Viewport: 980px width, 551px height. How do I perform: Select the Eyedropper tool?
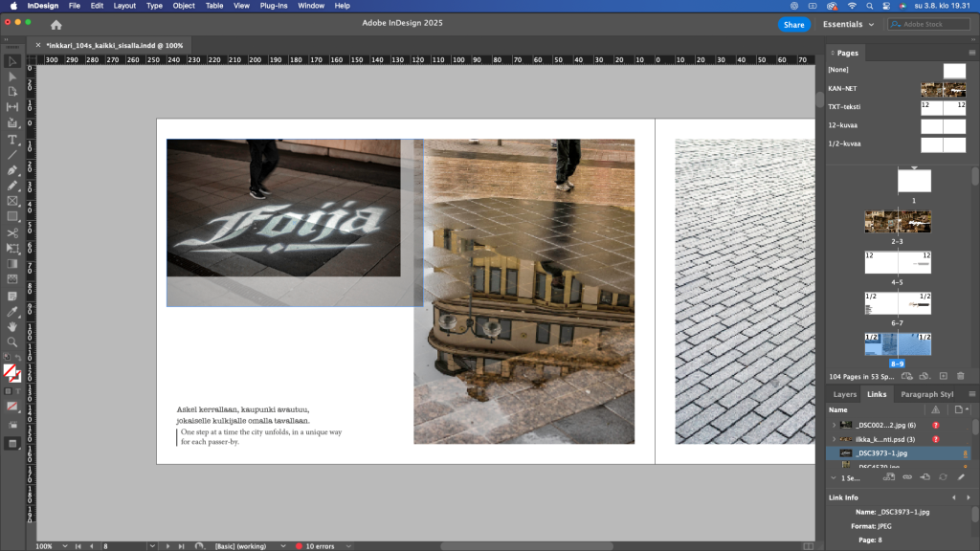click(12, 311)
